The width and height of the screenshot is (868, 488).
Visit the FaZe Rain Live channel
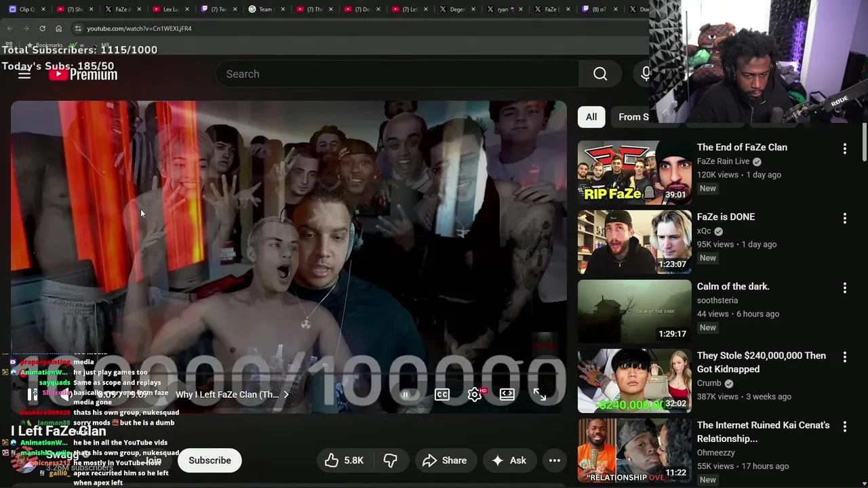723,161
